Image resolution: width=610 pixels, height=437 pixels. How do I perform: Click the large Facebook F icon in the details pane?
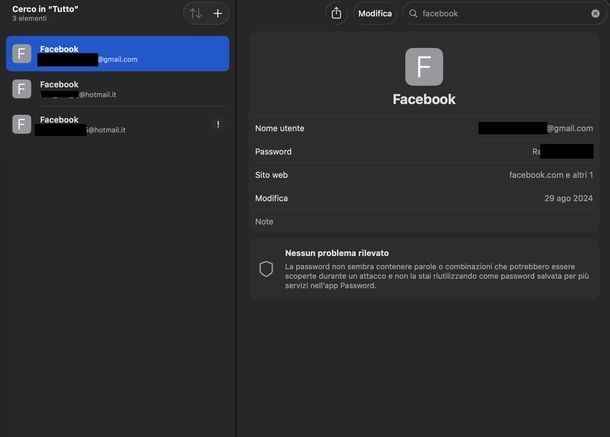pos(424,67)
